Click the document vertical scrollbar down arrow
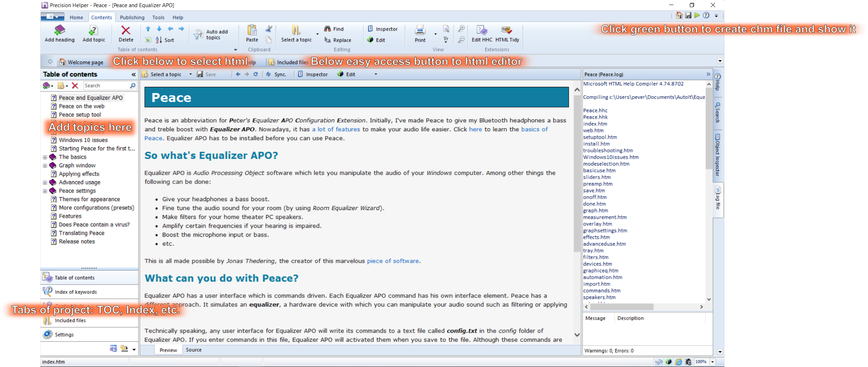This screenshot has height=367, width=868. pyautogui.click(x=577, y=335)
